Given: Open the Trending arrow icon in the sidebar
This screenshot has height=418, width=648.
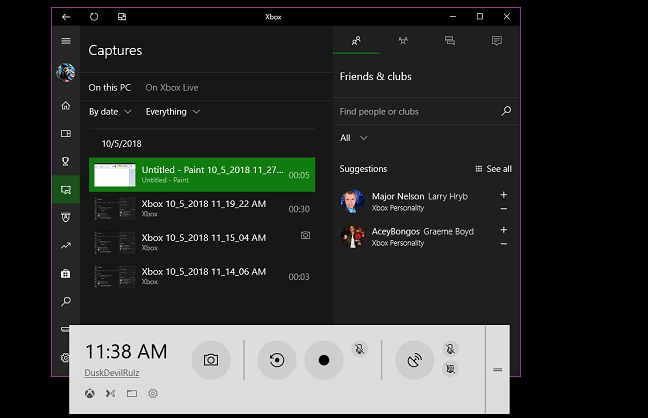Looking at the screenshot, I should (x=66, y=246).
